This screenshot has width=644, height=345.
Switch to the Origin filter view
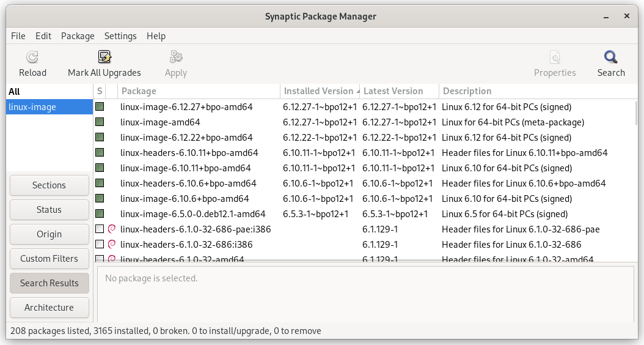[49, 234]
